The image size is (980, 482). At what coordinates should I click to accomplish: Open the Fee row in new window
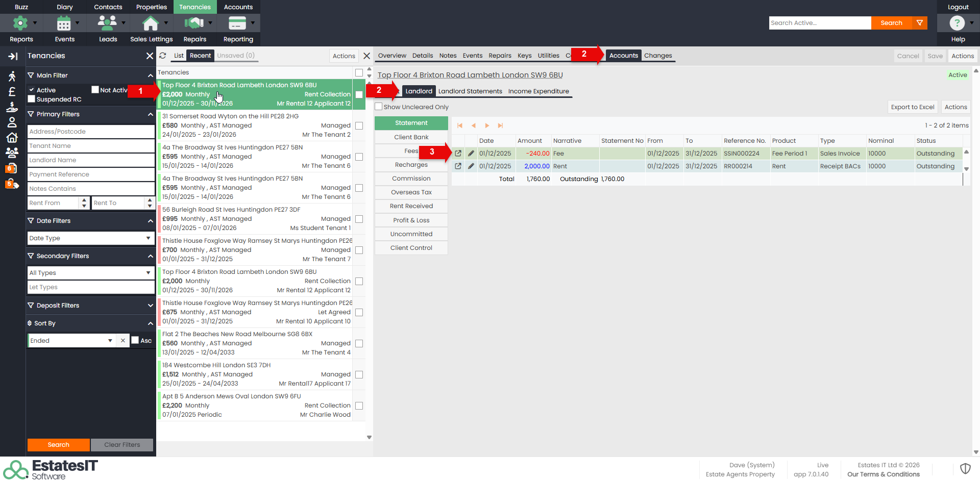(x=458, y=154)
